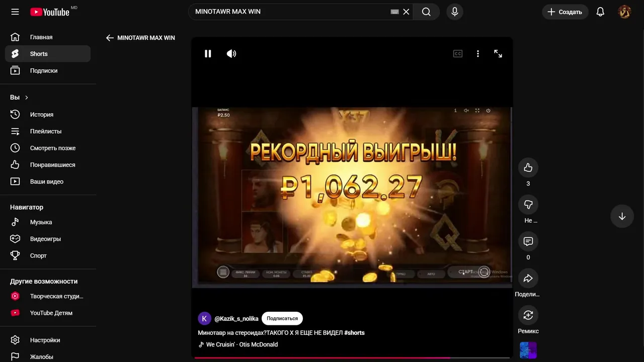
Task: Seek on the red progress bar
Action: point(352,358)
